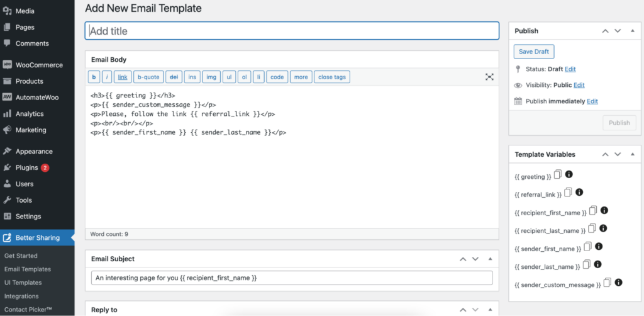Show info for referral_link variable
Viewport: 644px width, 316px height.
click(x=579, y=192)
